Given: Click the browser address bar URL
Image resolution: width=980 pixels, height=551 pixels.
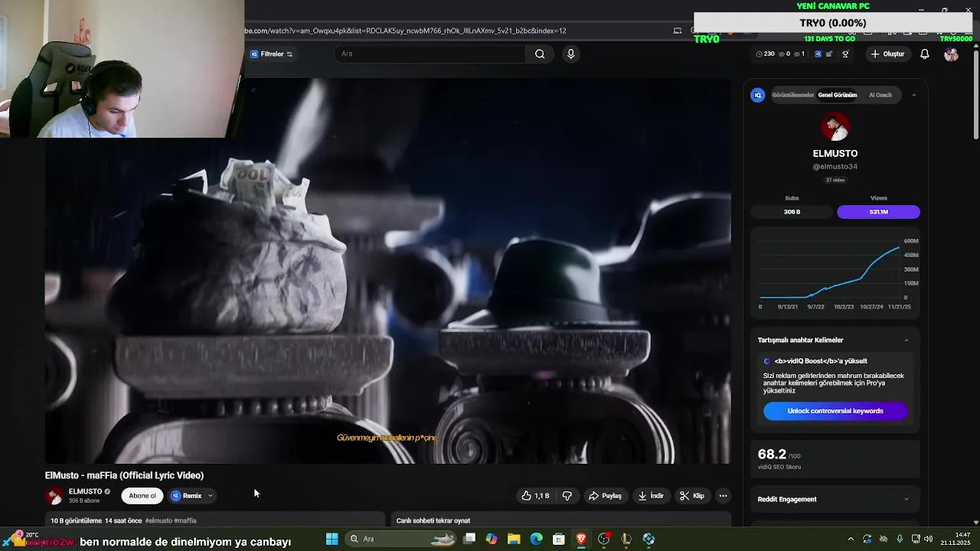Looking at the screenshot, I should click(x=406, y=31).
